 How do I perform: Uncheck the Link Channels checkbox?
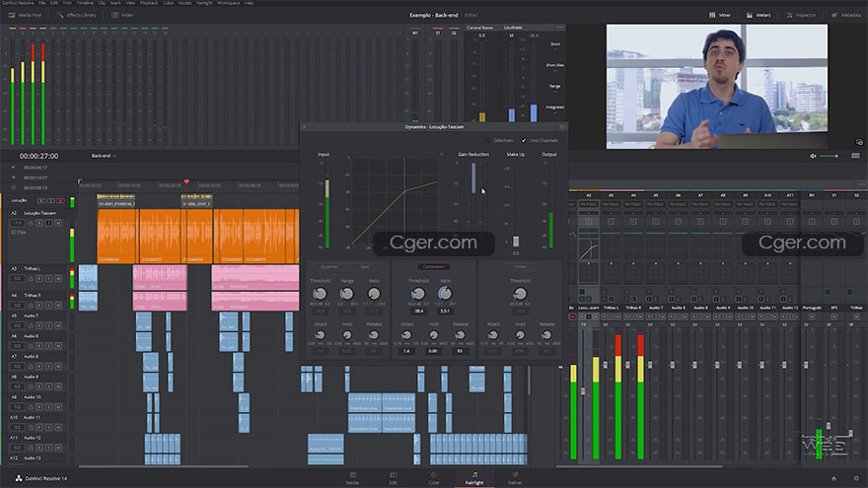click(524, 141)
